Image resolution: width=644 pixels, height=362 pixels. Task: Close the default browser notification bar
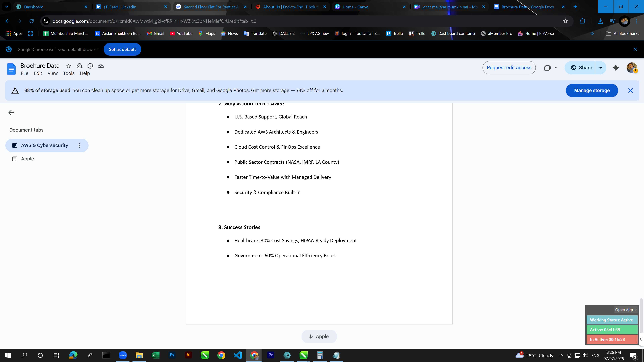coord(635,49)
